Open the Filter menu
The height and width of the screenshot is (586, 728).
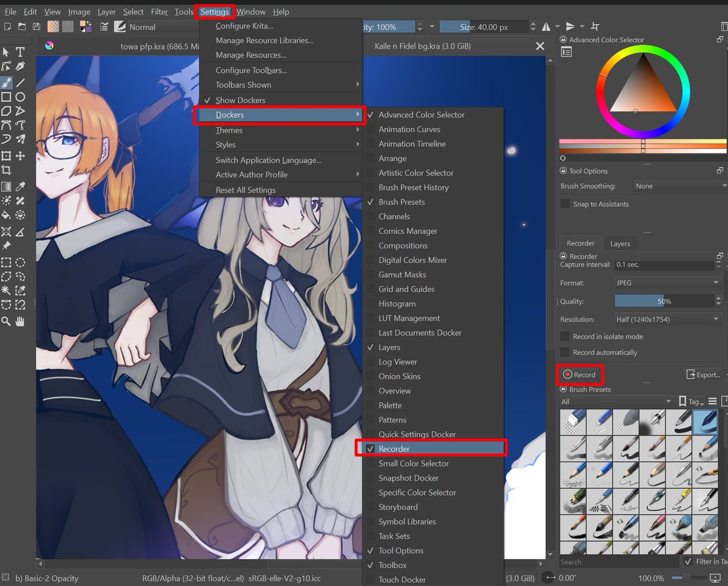160,12
